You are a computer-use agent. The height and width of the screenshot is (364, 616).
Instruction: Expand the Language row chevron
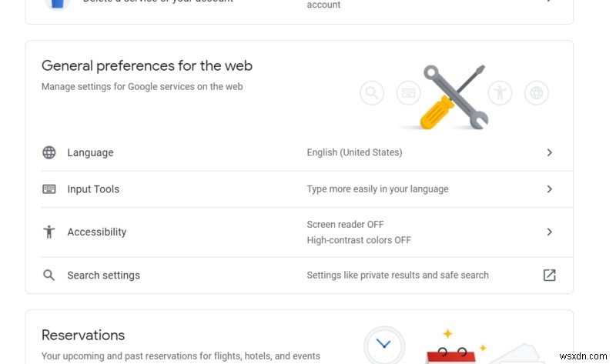click(549, 152)
